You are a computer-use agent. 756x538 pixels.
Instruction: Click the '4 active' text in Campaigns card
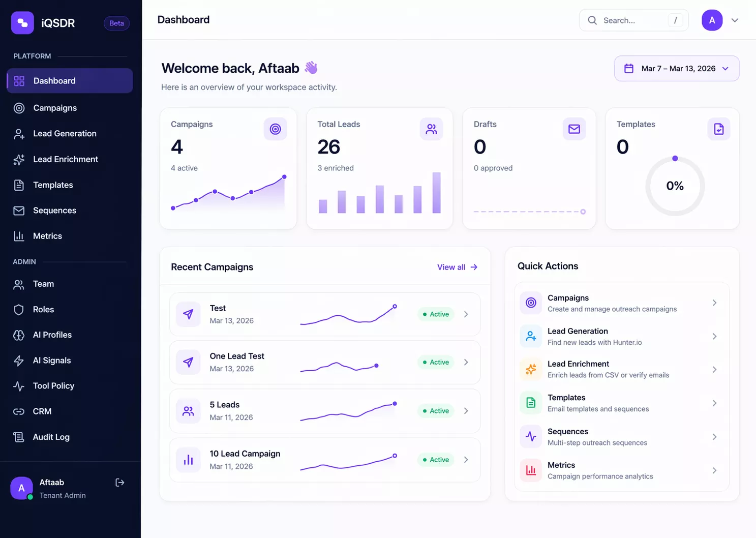click(184, 168)
